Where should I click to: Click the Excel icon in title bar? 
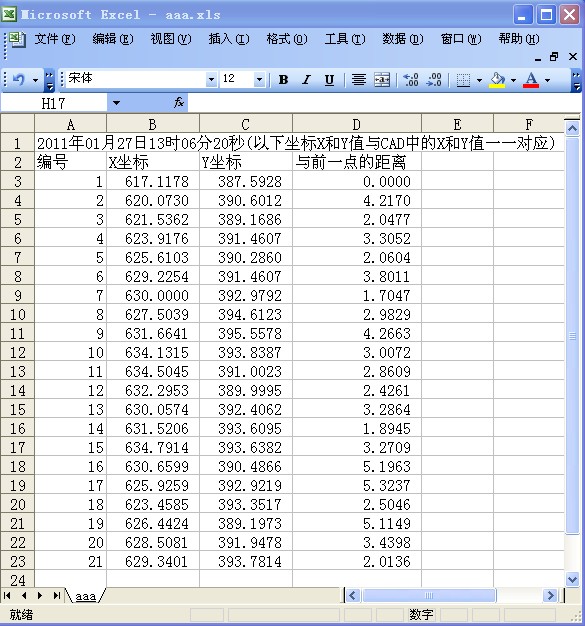click(x=9, y=14)
